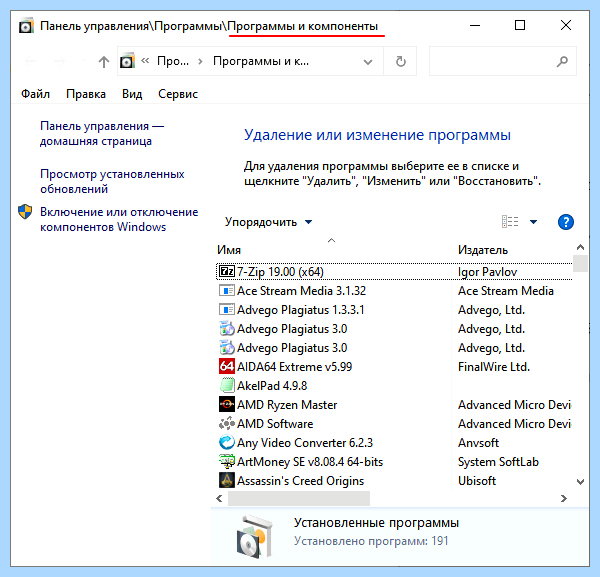
Task: Click the vertical scrollbar up arrow
Action: click(580, 247)
